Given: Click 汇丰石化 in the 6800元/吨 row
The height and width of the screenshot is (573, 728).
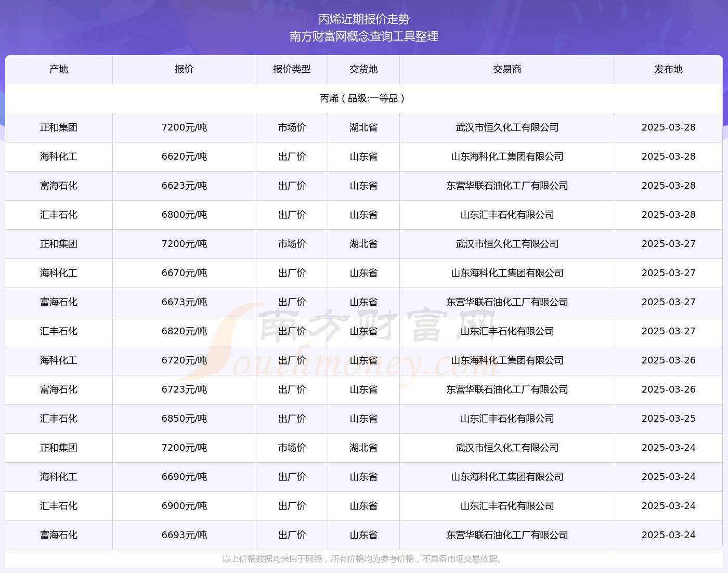Looking at the screenshot, I should [x=59, y=215].
